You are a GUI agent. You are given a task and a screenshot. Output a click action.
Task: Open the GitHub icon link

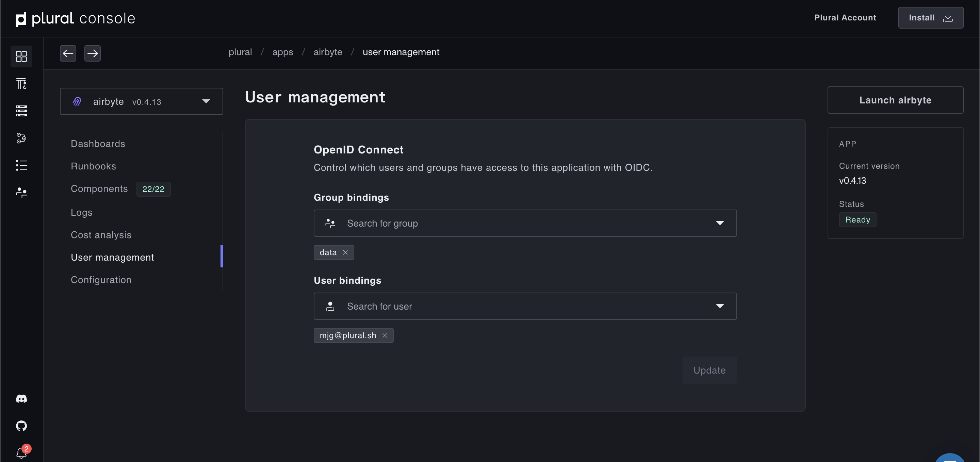pos(21,426)
